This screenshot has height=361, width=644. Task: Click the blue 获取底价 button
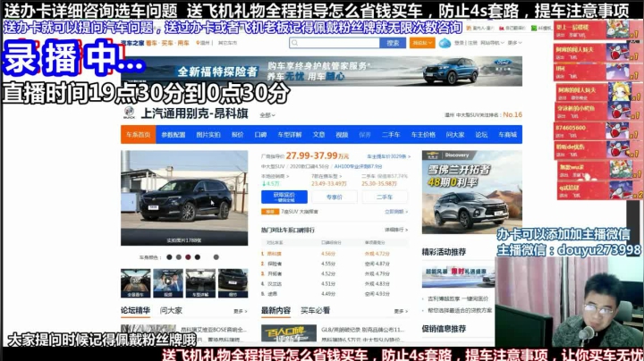point(284,197)
